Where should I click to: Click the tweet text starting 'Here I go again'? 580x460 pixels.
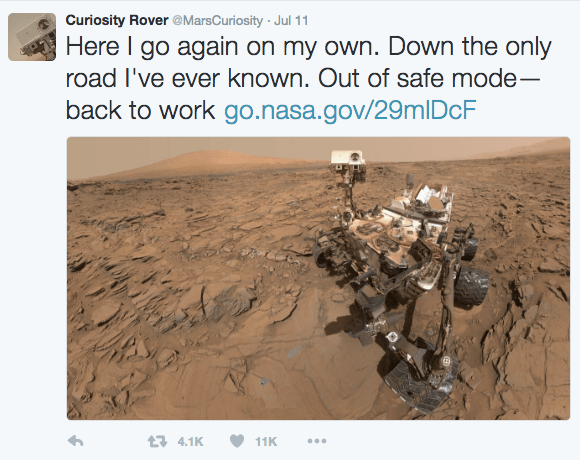pos(308,78)
